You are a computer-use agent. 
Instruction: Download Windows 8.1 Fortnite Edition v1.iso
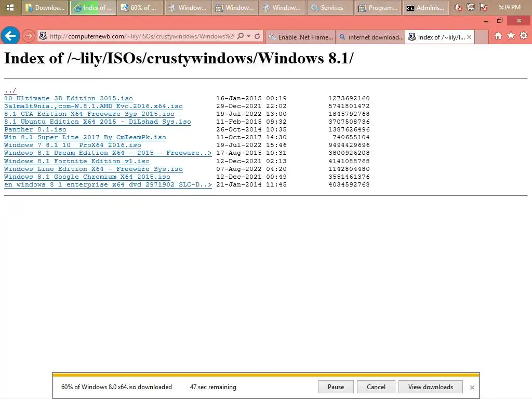point(77,161)
